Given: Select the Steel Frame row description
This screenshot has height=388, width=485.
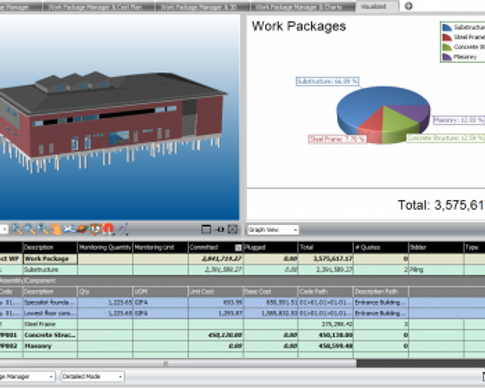Looking at the screenshot, I should (x=50, y=324).
